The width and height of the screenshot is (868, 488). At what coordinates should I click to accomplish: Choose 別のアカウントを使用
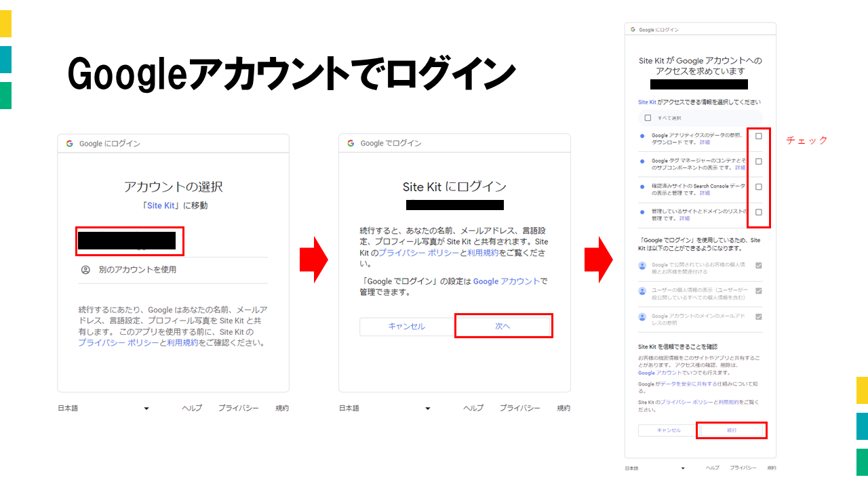click(x=173, y=270)
